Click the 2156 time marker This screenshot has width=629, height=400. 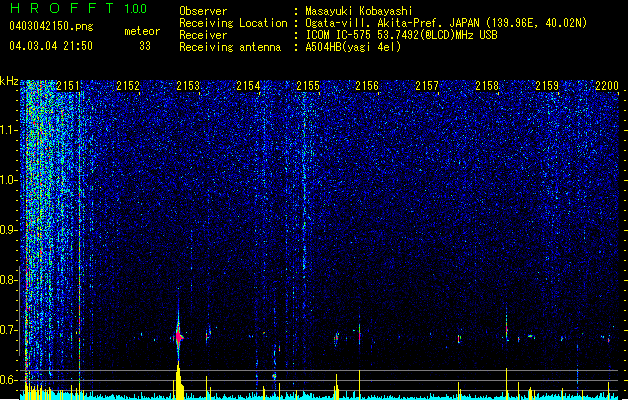click(367, 85)
